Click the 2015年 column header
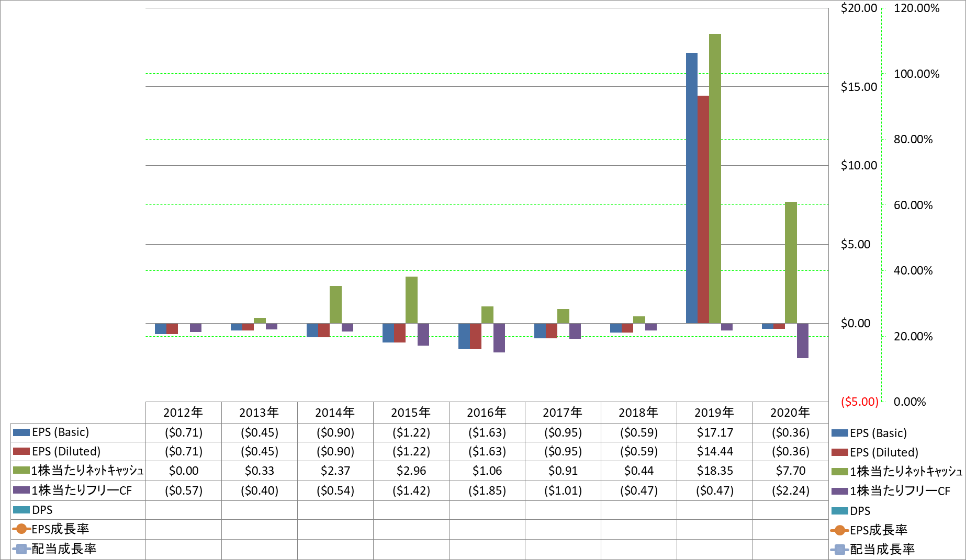Viewport: 966px width, 560px height. (x=411, y=413)
